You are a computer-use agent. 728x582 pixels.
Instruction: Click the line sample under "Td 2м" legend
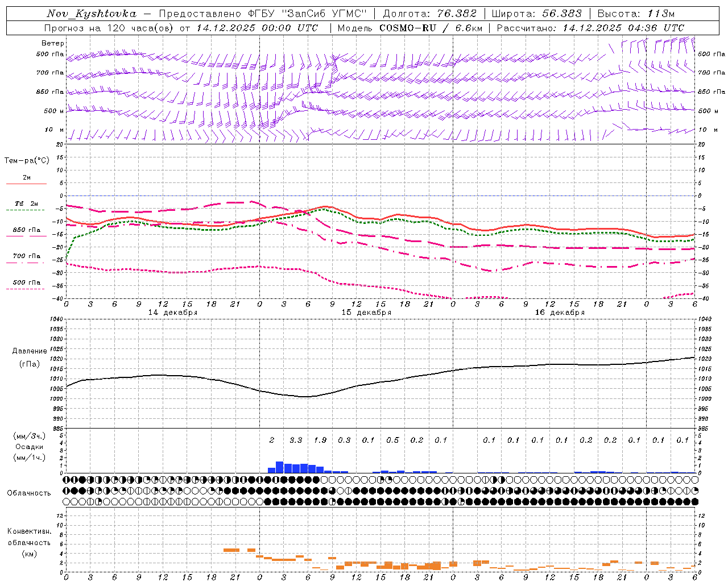(x=26, y=210)
